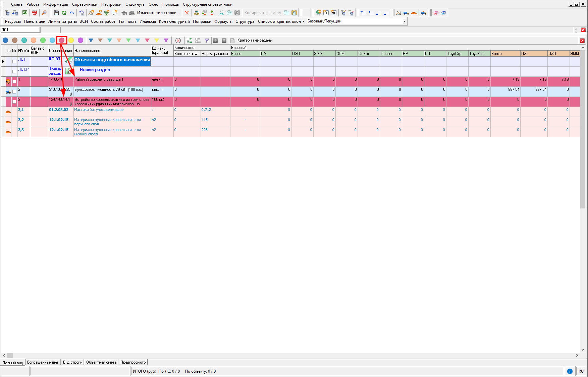Viewport: 588px width, 377px height.
Task: Pick the yellow color circle swatch
Action: click(x=71, y=40)
